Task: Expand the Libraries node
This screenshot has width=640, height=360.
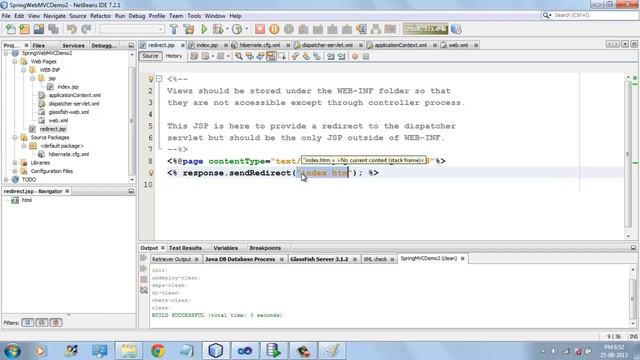Action: point(15,162)
